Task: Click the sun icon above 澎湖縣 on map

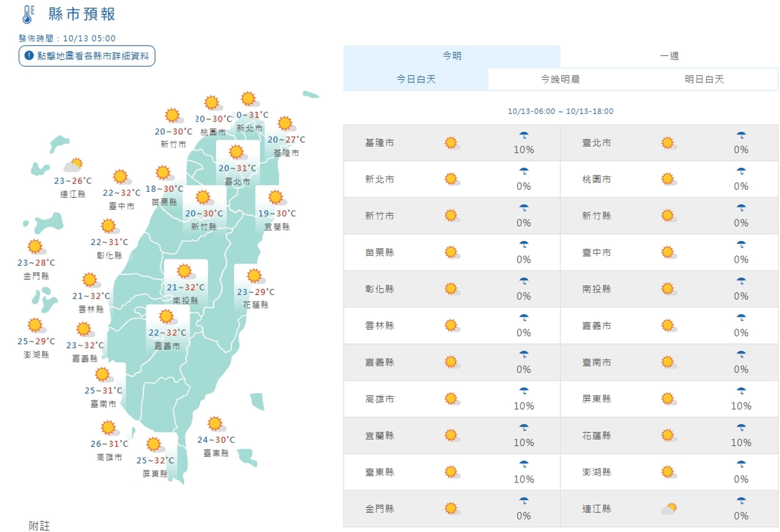Action: [x=36, y=325]
